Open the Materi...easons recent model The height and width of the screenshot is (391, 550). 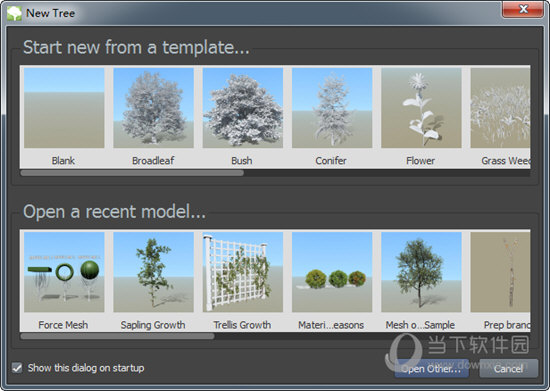pos(332,272)
